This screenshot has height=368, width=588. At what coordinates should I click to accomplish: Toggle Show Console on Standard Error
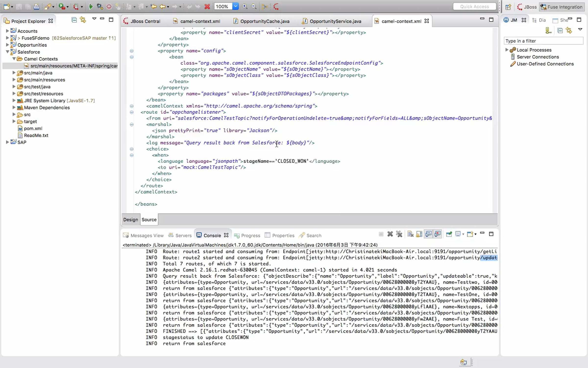click(438, 234)
